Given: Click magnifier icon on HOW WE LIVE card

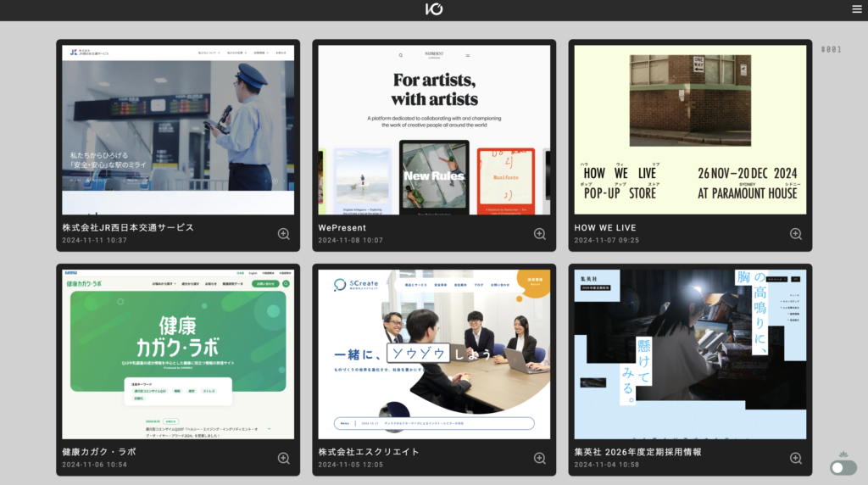Looking at the screenshot, I should 795,234.
